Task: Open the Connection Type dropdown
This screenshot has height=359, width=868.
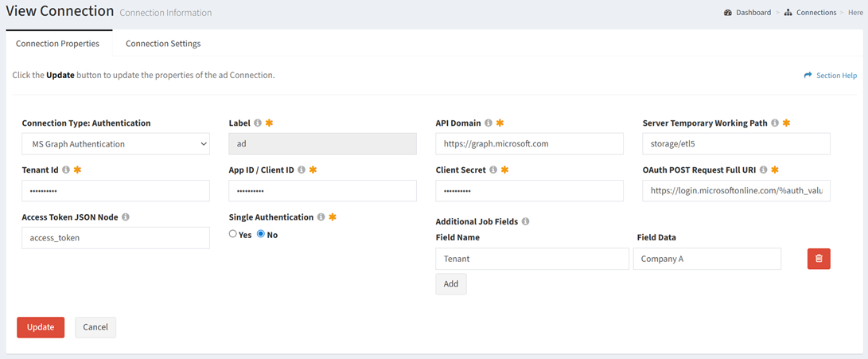Action: point(115,144)
